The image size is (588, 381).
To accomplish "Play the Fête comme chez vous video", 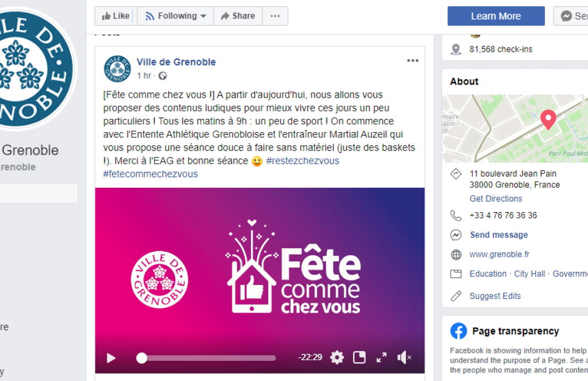I will coord(111,358).
